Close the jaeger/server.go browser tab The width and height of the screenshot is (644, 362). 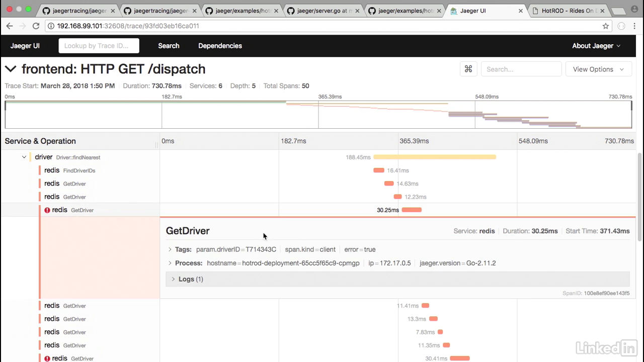(x=357, y=11)
